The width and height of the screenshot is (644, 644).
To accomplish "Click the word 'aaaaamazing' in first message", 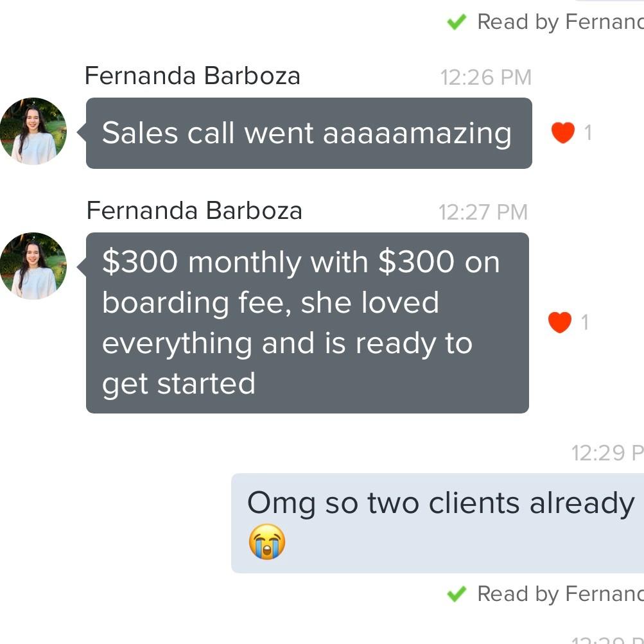I will pyautogui.click(x=417, y=134).
